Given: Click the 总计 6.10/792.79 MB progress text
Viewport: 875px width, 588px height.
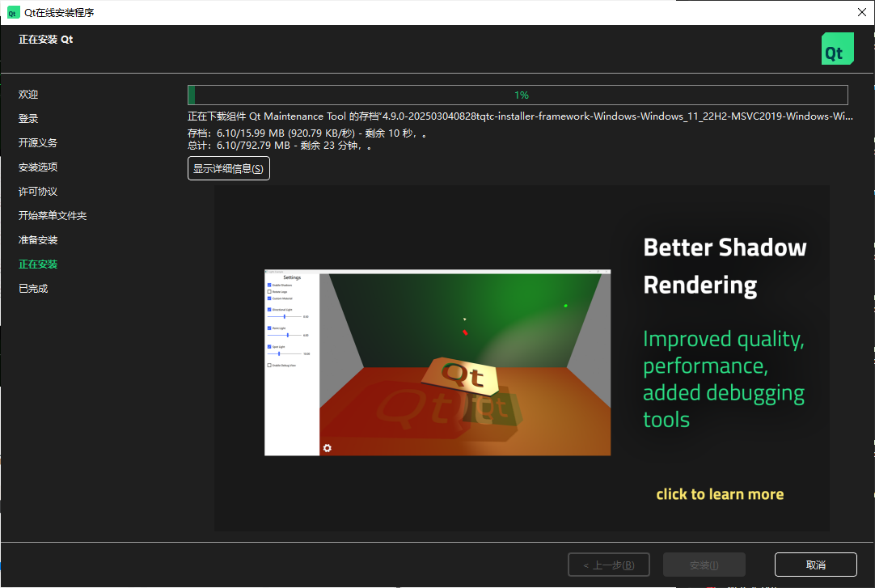Looking at the screenshot, I should point(280,146).
